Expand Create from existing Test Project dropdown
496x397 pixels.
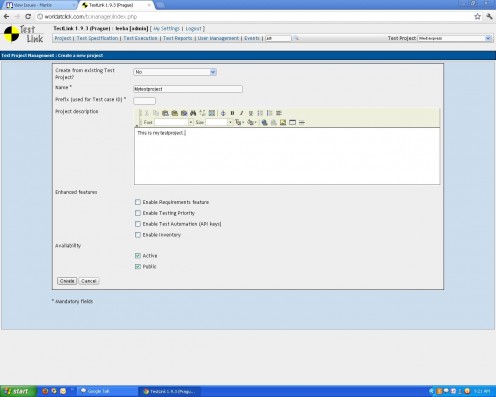(x=175, y=72)
